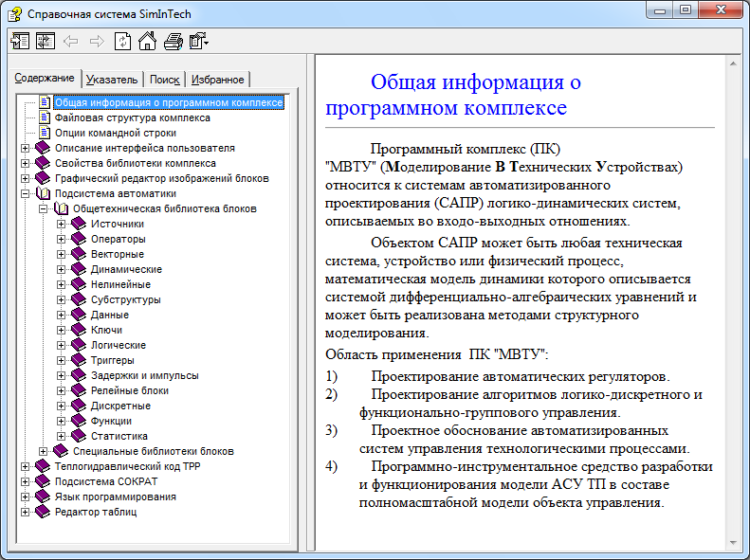Click the Locate topic in contents icon
This screenshot has height=560, width=750.
coord(46,41)
